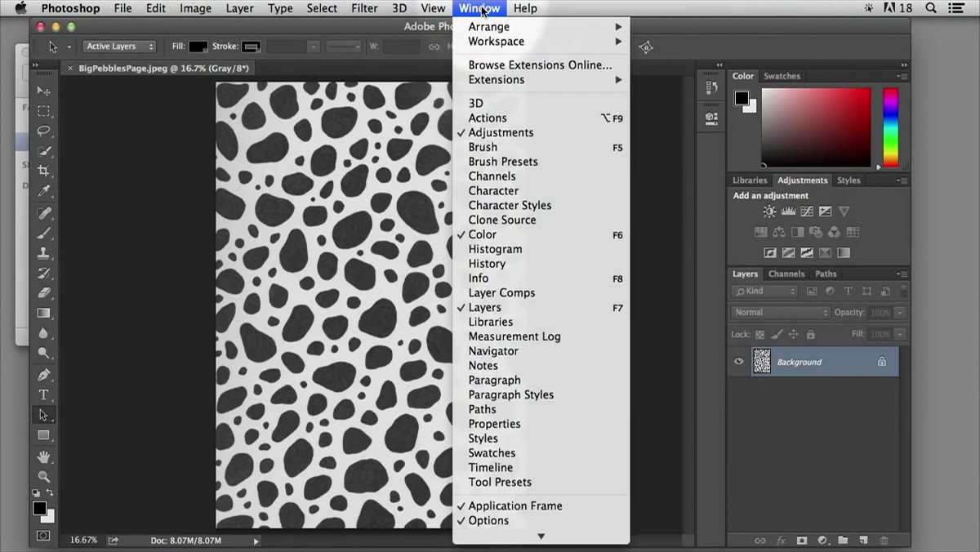Click the hue spectrum slider in Color panel
Screen dimensions: 980x552
click(890, 127)
